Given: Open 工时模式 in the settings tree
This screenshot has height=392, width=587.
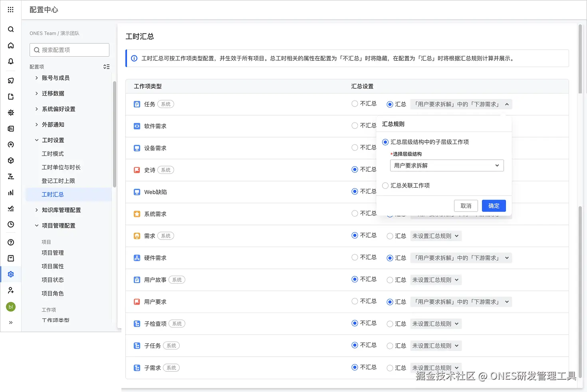Looking at the screenshot, I should click(53, 154).
